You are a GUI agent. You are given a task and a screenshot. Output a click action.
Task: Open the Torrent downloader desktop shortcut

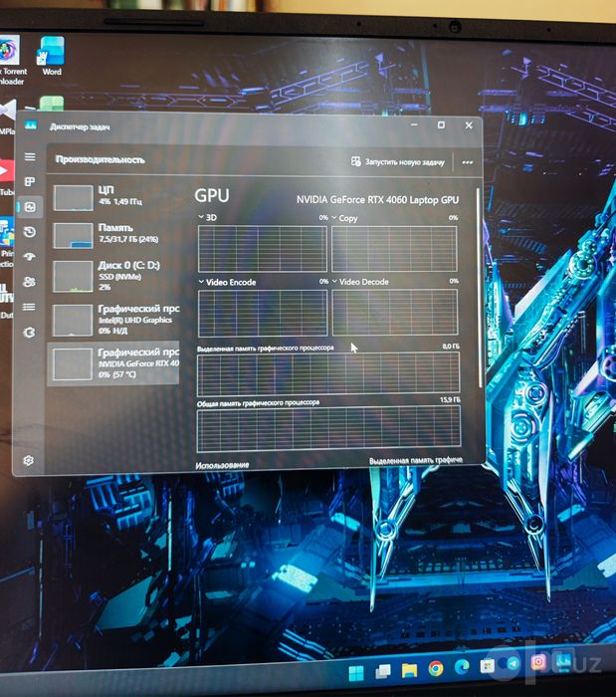tap(11, 60)
